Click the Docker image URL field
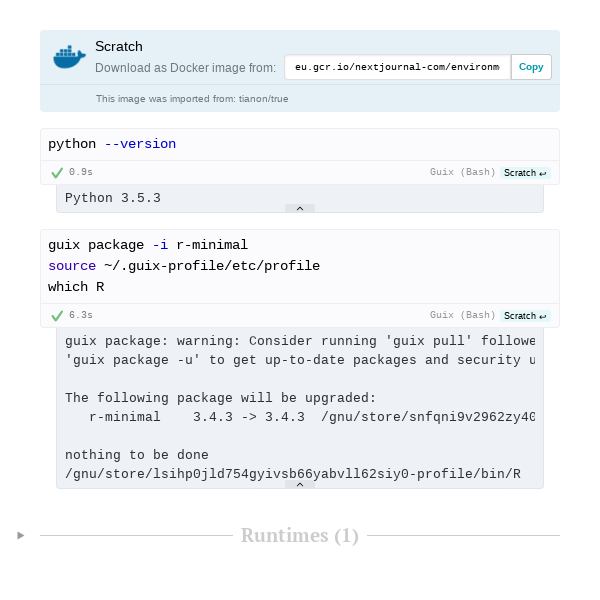 (397, 67)
